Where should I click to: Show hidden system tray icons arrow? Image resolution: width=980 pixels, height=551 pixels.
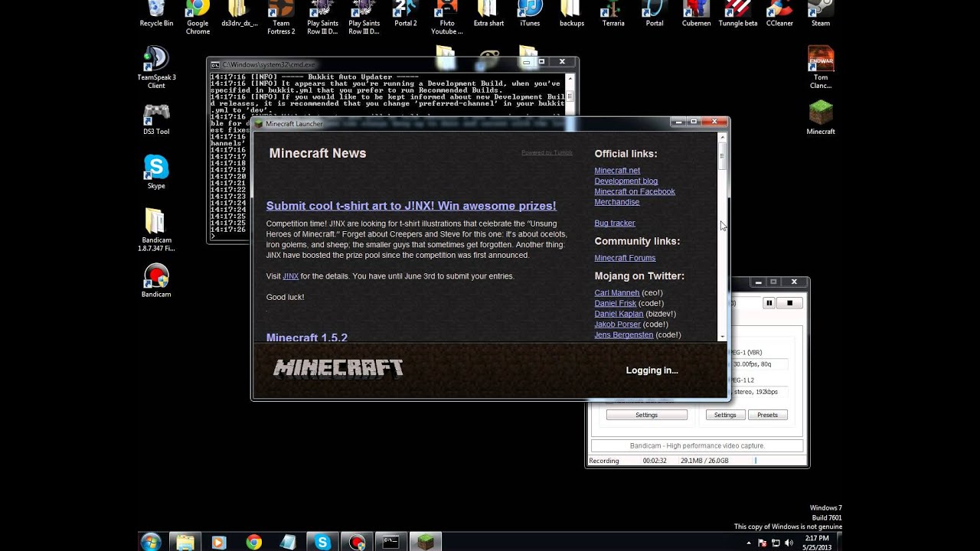click(x=749, y=543)
